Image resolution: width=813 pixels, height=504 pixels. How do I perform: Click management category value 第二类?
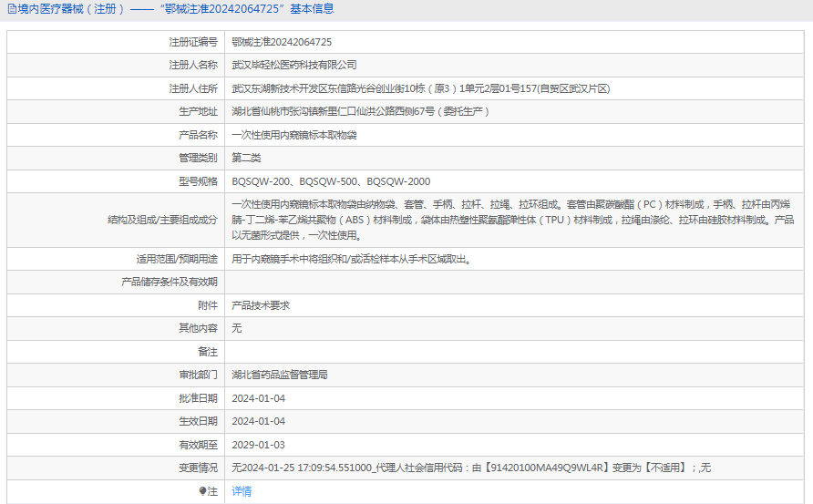click(246, 159)
